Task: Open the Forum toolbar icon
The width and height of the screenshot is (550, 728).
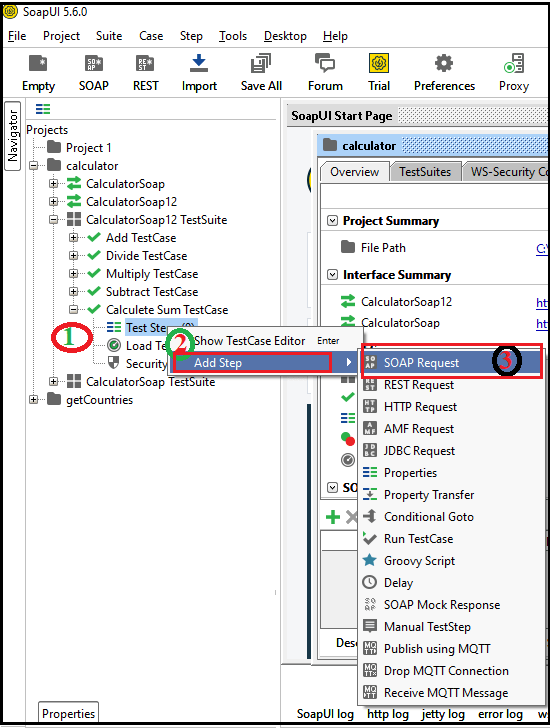Action: pyautogui.click(x=325, y=63)
